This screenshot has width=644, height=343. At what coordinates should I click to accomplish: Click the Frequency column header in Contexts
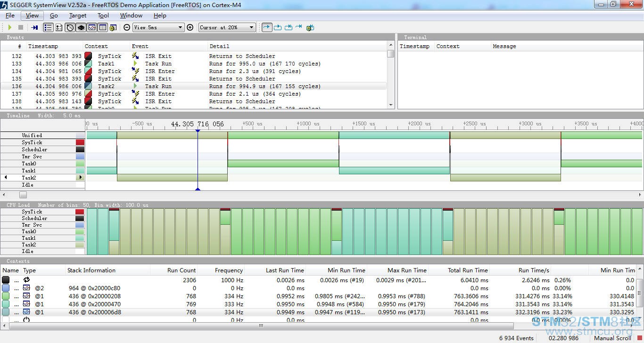click(221, 270)
